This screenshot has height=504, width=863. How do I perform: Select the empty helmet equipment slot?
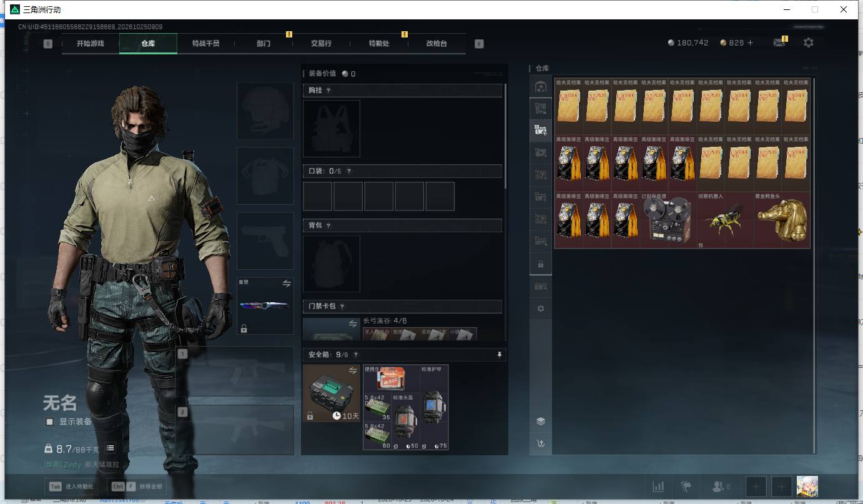click(x=265, y=111)
